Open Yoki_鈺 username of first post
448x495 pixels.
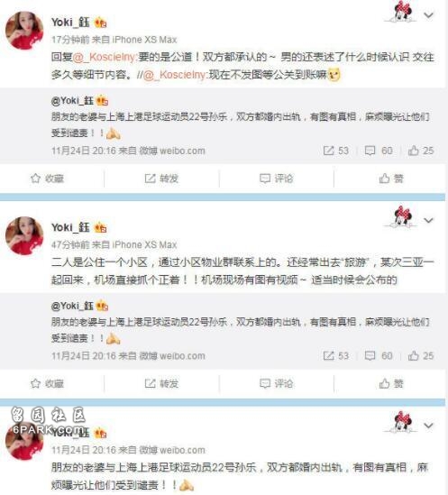coord(70,23)
